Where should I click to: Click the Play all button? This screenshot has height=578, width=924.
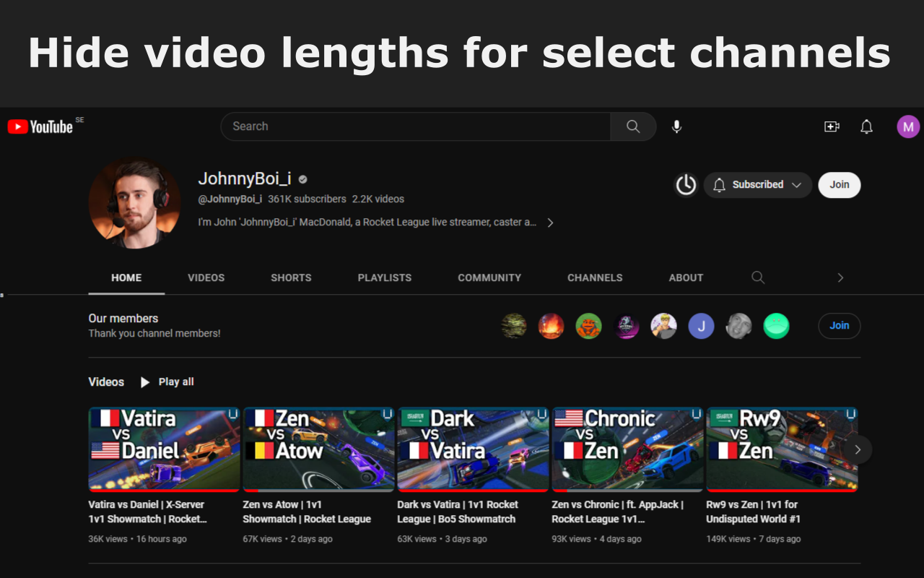point(167,382)
